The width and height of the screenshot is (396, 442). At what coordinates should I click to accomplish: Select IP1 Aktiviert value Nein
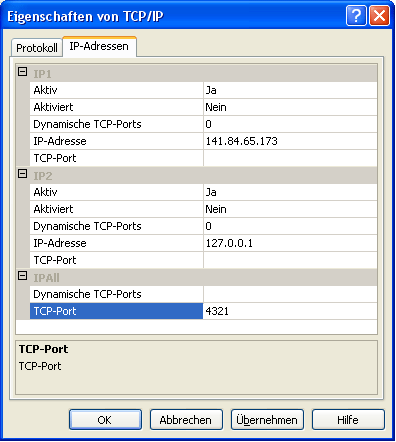(290, 107)
